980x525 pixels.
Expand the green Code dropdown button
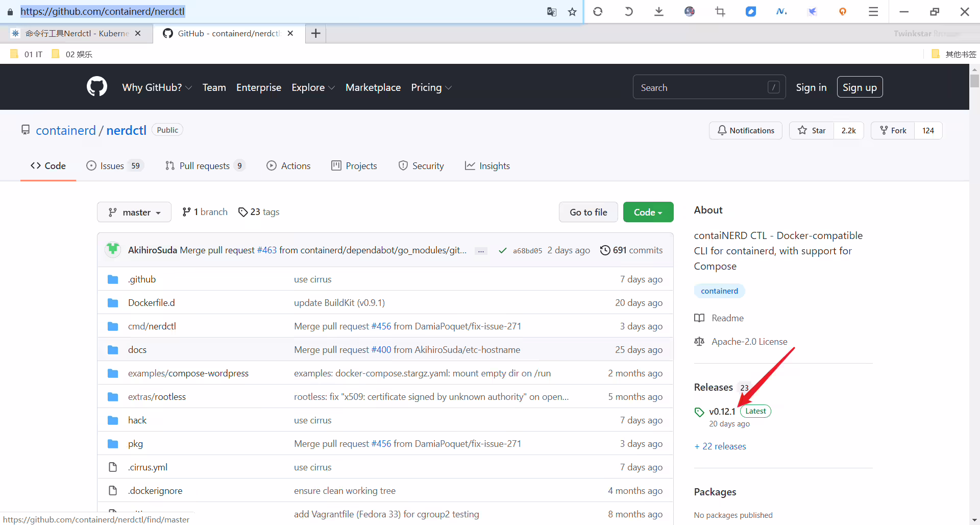(x=648, y=212)
